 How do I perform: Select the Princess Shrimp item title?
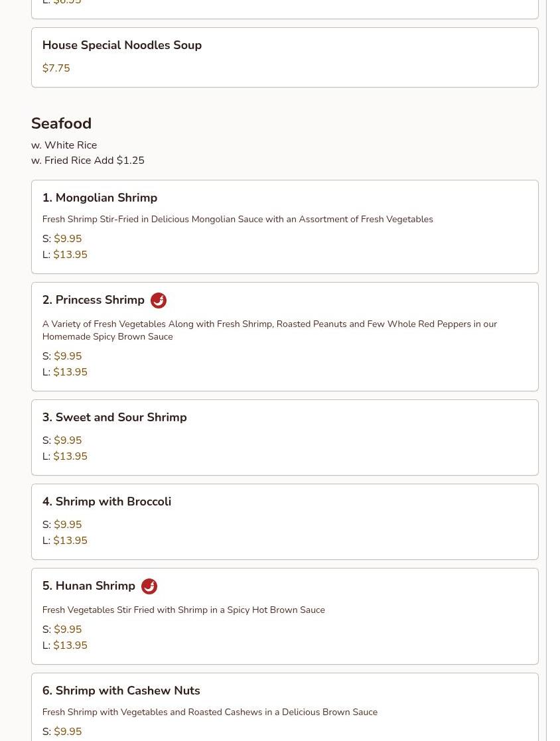pyautogui.click(x=93, y=300)
